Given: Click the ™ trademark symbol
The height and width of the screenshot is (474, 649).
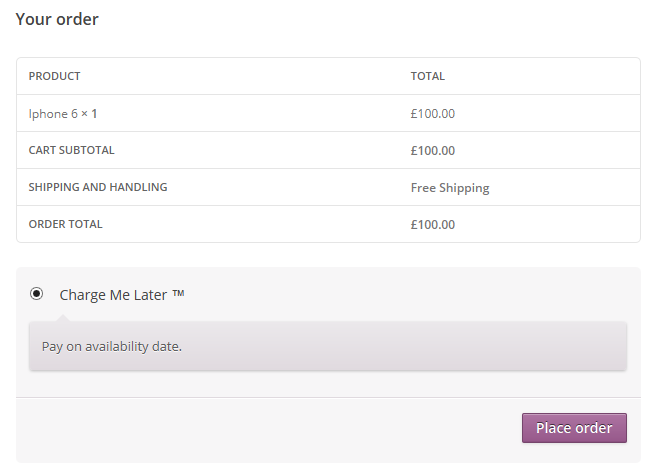Looking at the screenshot, I should pyautogui.click(x=178, y=294).
